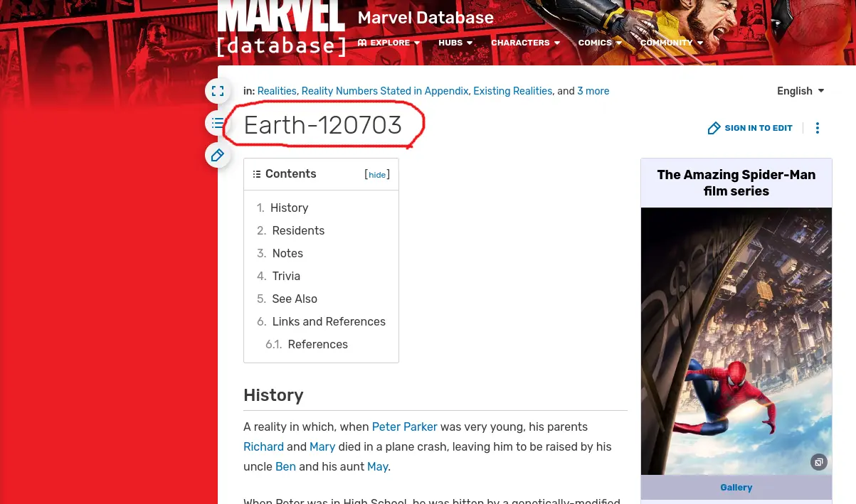Open the Mary link
The image size is (856, 504).
pos(322,446)
